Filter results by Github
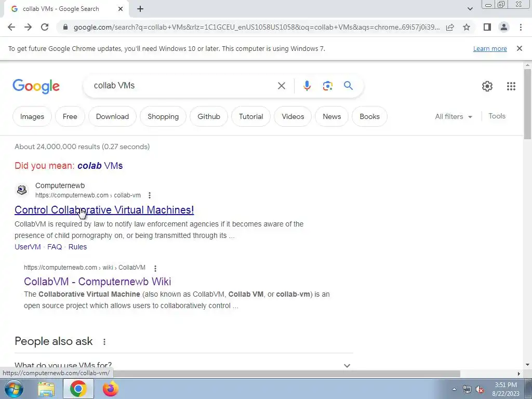This screenshot has height=399, width=532. coord(209,116)
